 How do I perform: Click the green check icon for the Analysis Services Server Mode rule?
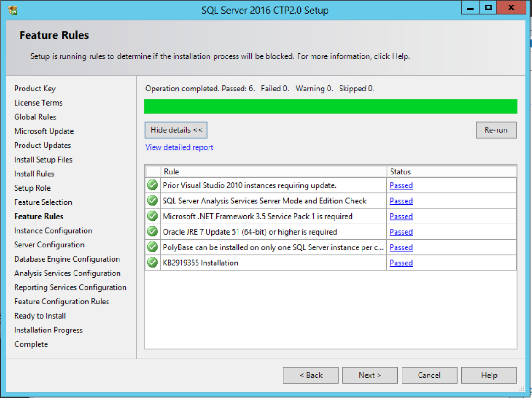coord(153,201)
